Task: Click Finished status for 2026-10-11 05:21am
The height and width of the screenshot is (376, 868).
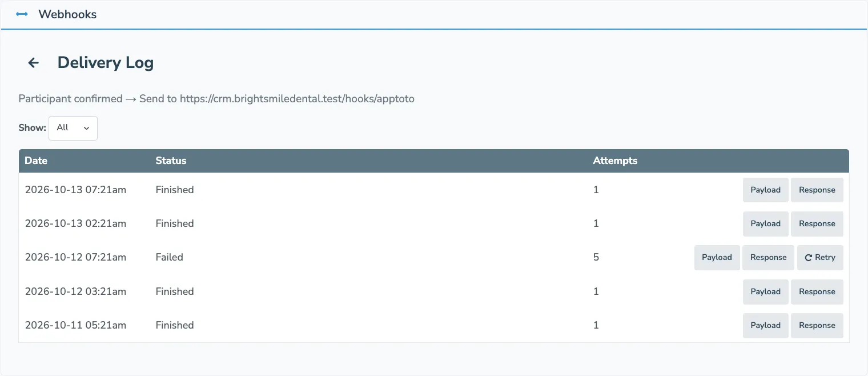Action: click(175, 325)
